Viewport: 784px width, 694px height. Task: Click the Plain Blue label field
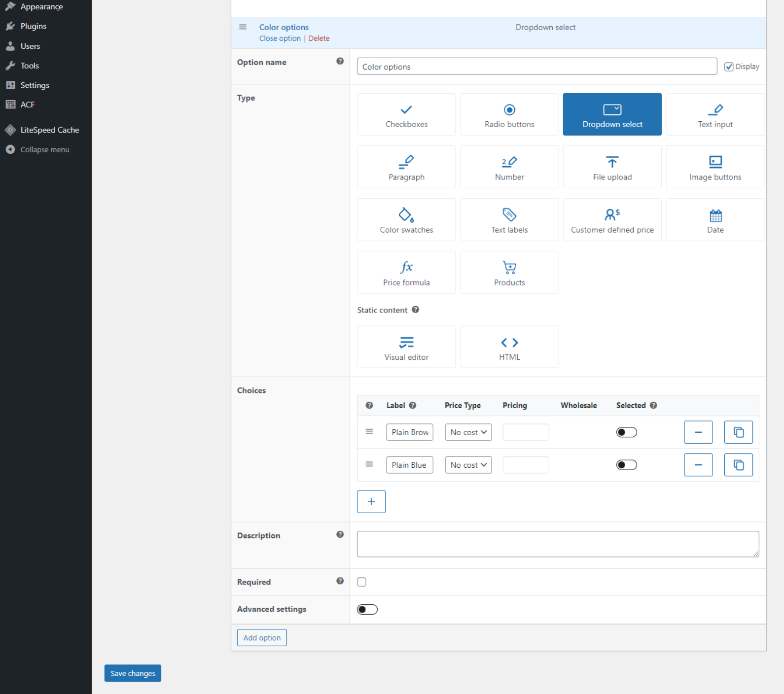tap(410, 465)
